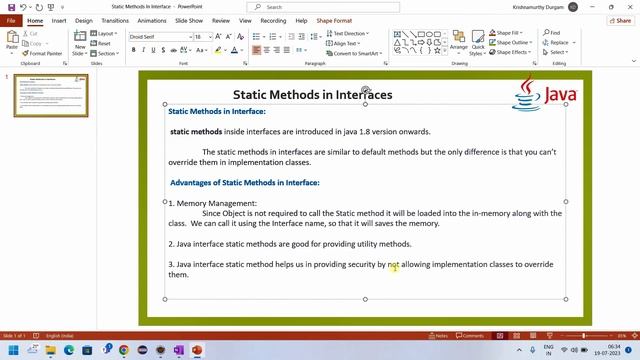Open Windows Start menu
Screen dimensions: 640x360
pyautogui.click(x=13, y=350)
